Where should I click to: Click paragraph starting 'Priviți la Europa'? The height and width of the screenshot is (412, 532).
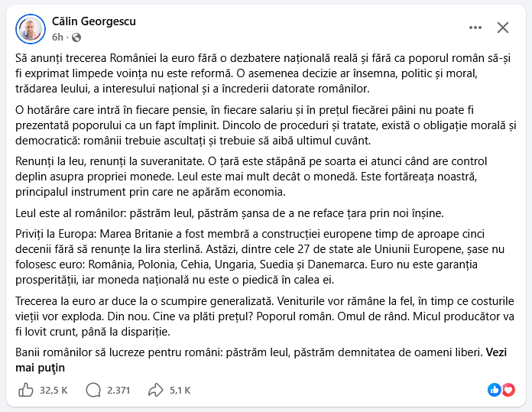(x=260, y=257)
